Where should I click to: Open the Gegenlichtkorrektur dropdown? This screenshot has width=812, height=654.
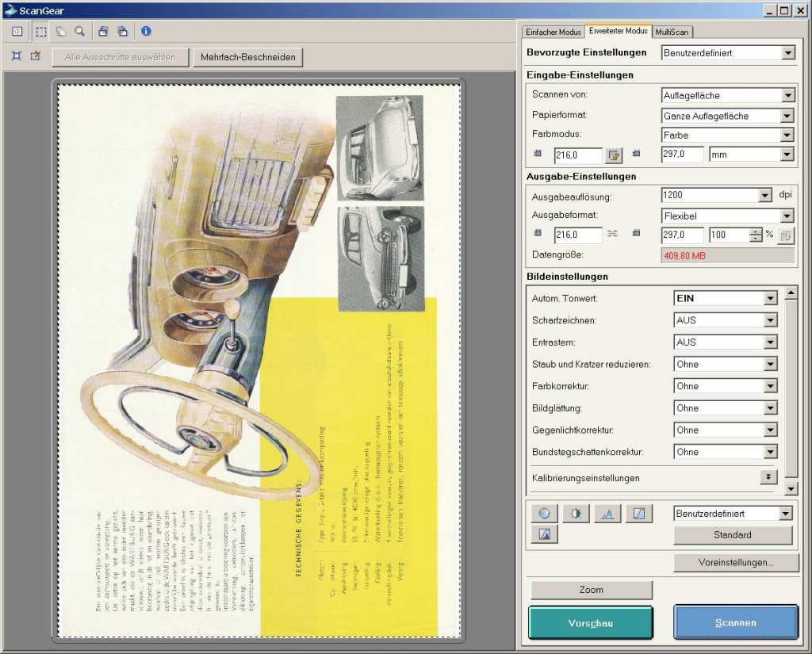tap(726, 430)
